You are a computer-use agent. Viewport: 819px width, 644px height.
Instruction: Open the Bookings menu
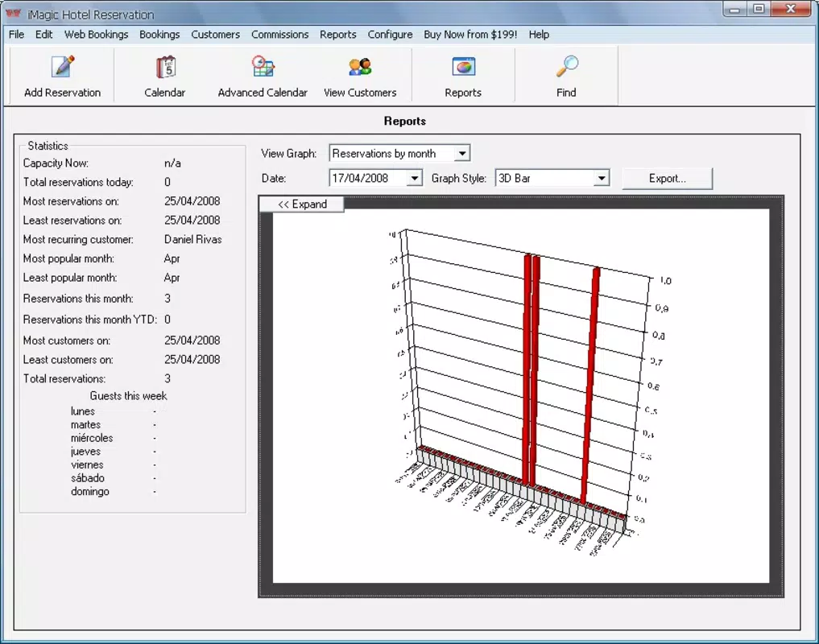point(159,35)
